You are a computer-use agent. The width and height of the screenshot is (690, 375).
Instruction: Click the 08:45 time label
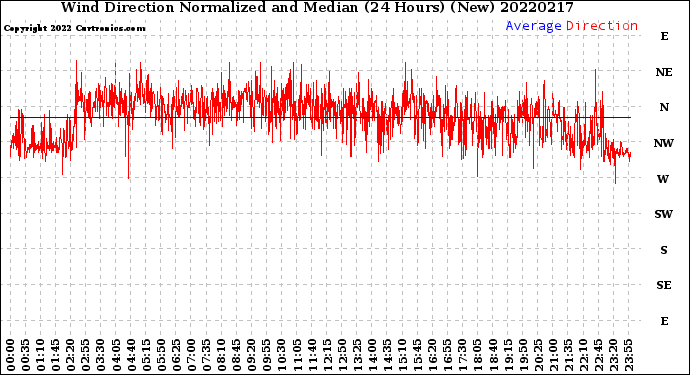click(237, 356)
